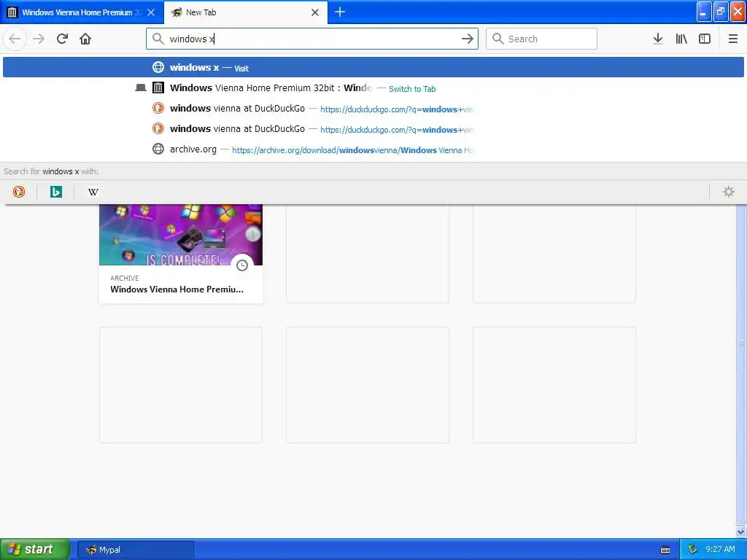The image size is (747, 560).
Task: Reload the current page
Action: (62, 39)
